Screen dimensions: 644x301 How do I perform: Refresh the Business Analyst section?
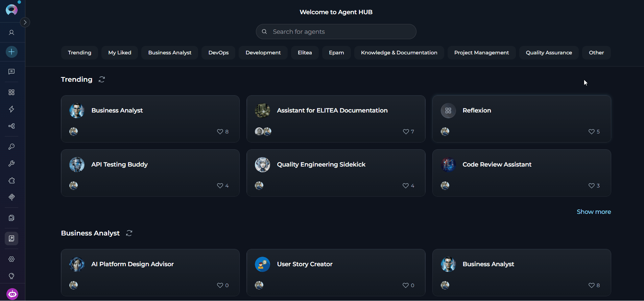point(129,233)
